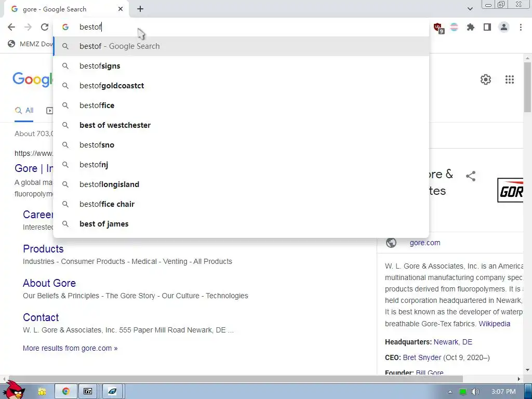Share the knowledge panel with the share icon

[471, 176]
